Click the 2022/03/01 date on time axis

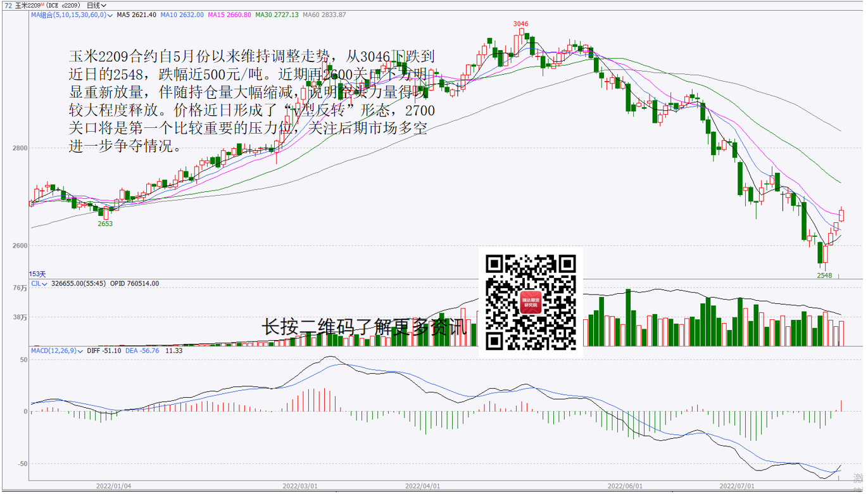pos(299,486)
